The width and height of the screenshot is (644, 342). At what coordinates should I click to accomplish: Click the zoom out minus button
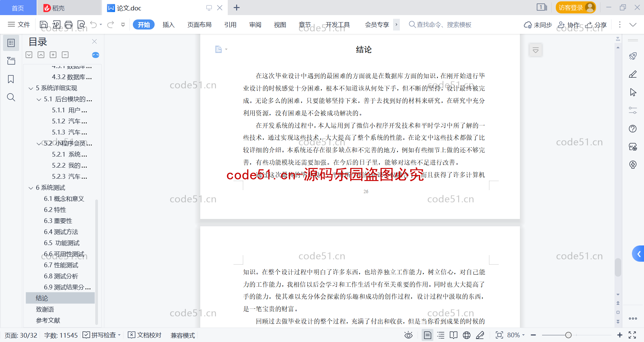[533, 335]
